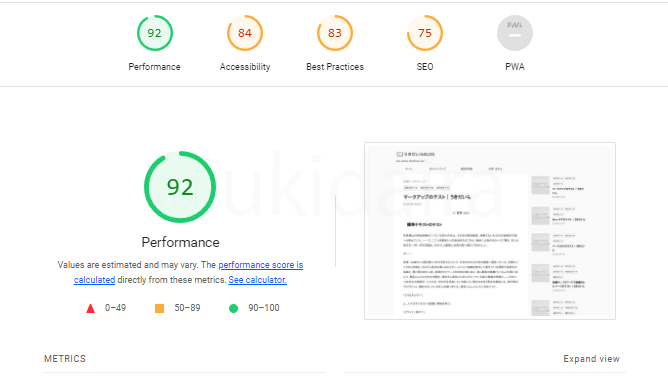The image size is (668, 376).
Task: Select the SEO category label
Action: coord(425,67)
